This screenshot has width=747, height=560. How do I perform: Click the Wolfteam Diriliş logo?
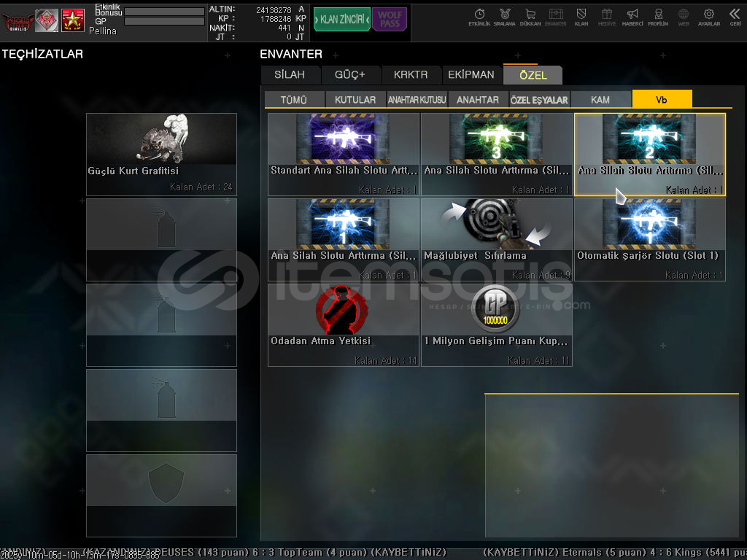click(x=18, y=21)
